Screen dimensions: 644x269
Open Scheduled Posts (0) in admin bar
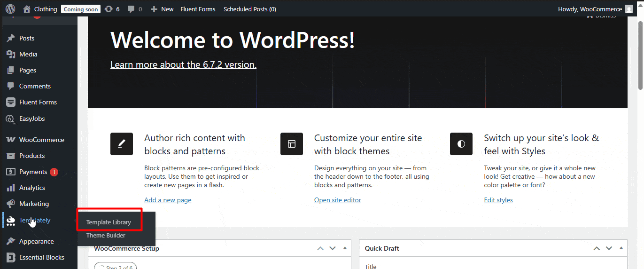[250, 9]
